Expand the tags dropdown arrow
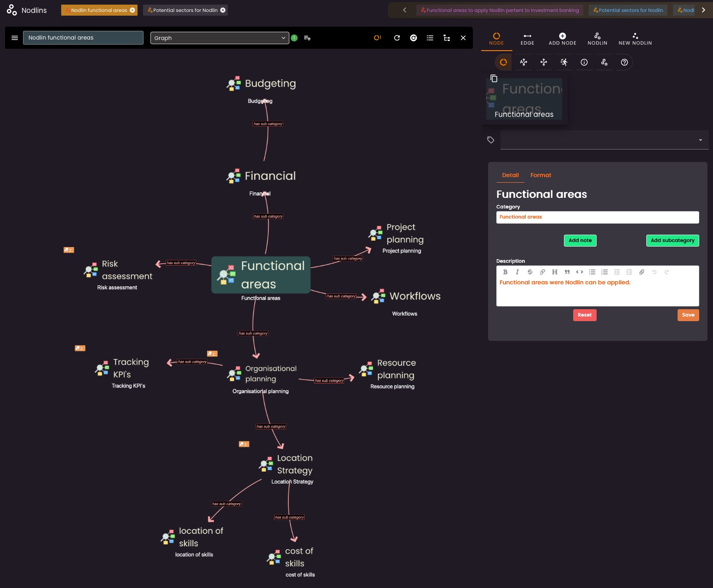713x588 pixels. pyautogui.click(x=700, y=140)
